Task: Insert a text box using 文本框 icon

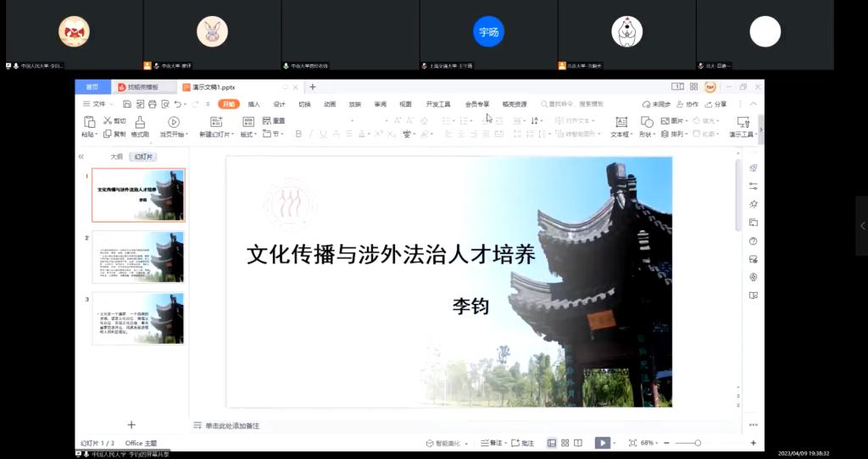Action: [x=620, y=122]
